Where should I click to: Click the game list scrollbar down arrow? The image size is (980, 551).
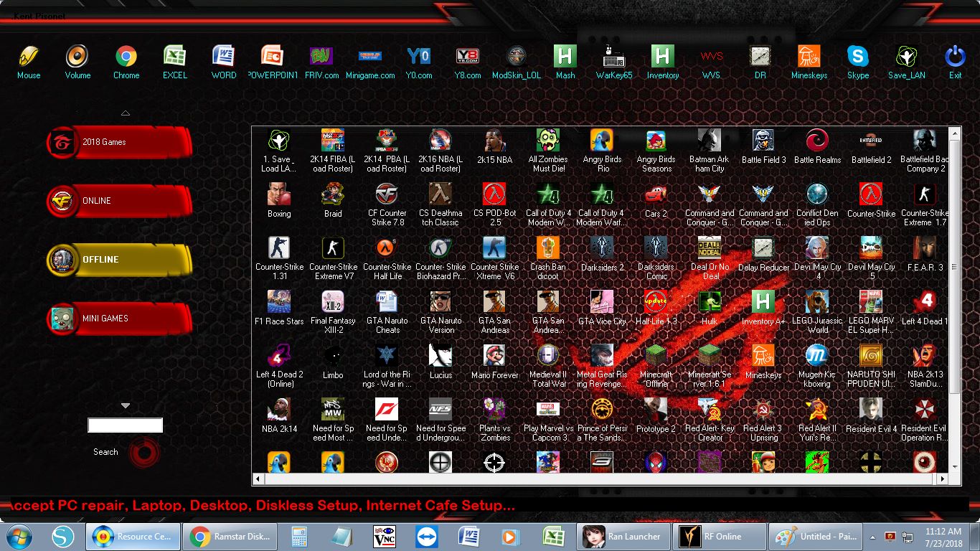pos(954,466)
